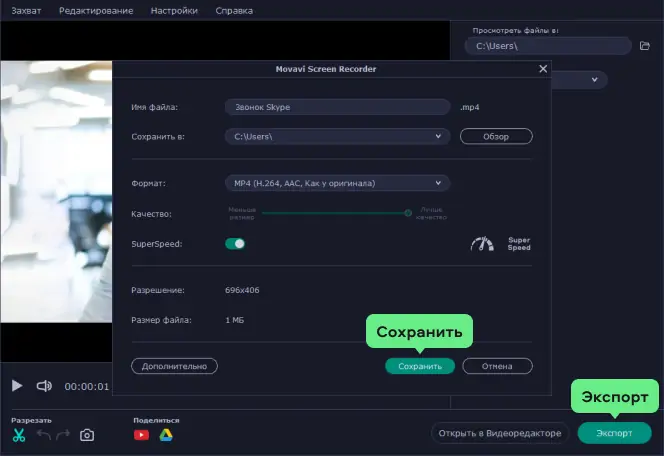Click the SuperSpeed speedometer icon
Image resolution: width=664 pixels, height=456 pixels.
[x=482, y=244]
